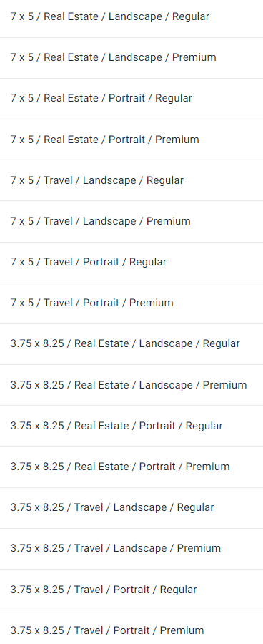
Task: Open the first 3.75 x 8.25 variant entry
Action: pyautogui.click(x=131, y=344)
